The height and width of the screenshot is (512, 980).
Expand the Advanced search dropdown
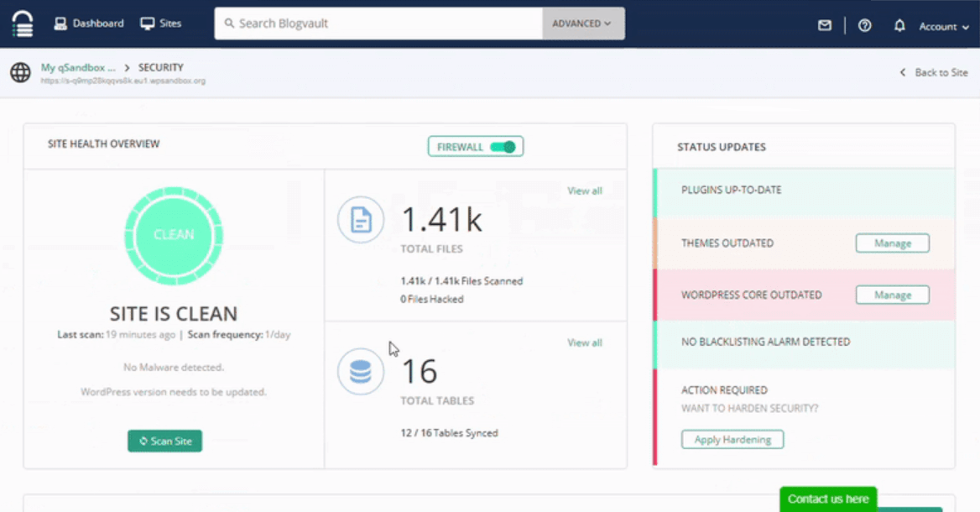pos(582,24)
